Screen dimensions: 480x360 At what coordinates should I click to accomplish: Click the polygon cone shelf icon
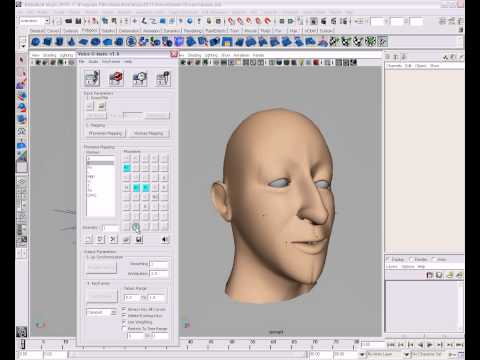72,42
